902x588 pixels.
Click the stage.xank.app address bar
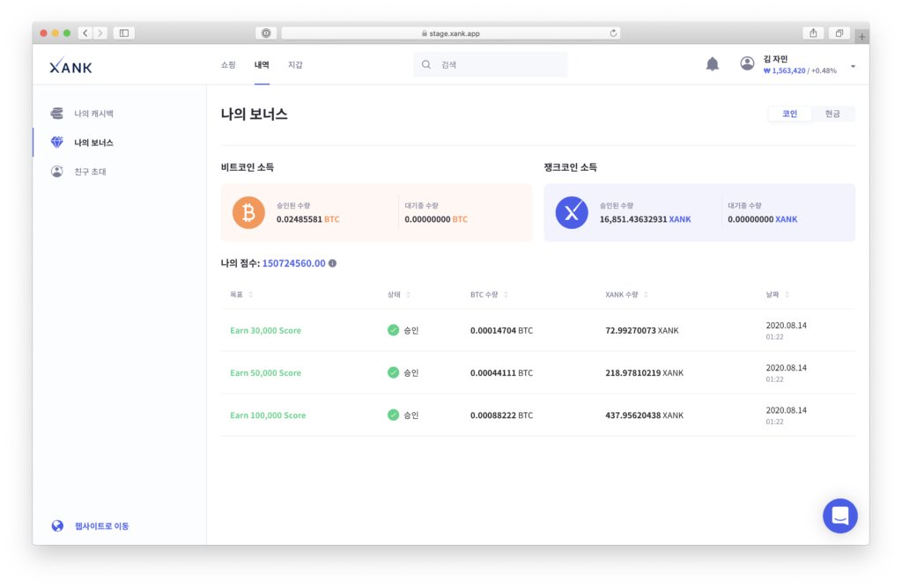pos(450,33)
